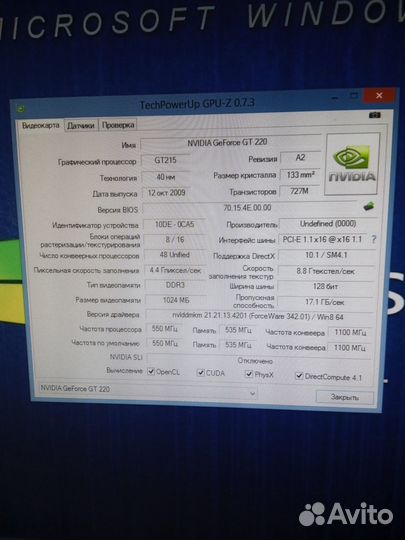
Task: Click the PCI-E 1.1 x16 interface field
Action: (323, 239)
